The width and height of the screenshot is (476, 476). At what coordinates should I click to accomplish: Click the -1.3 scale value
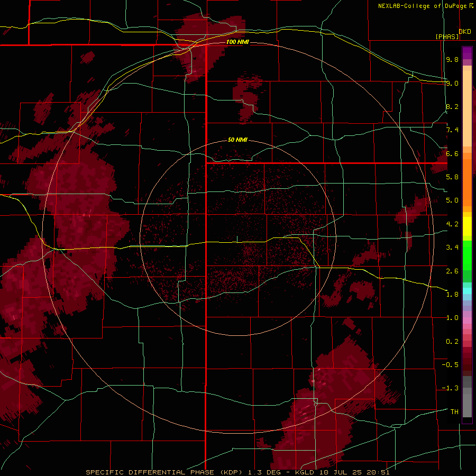[450, 388]
